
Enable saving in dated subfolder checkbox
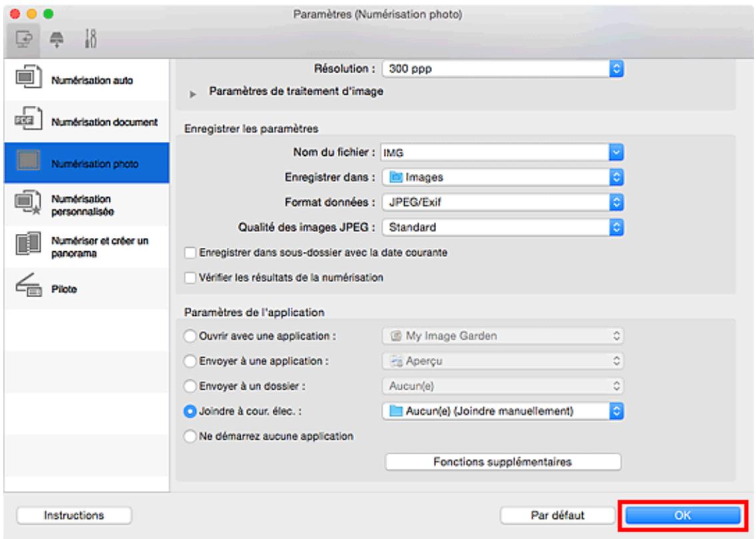point(191,253)
